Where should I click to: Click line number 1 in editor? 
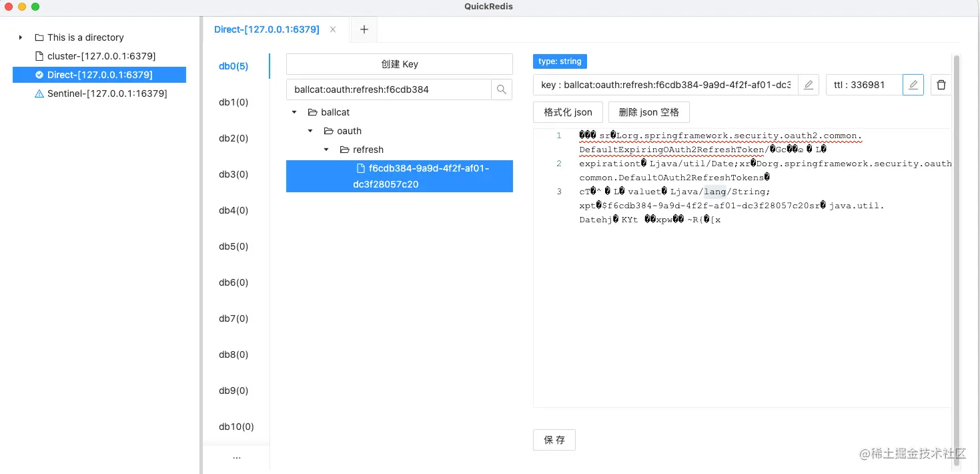(x=559, y=136)
